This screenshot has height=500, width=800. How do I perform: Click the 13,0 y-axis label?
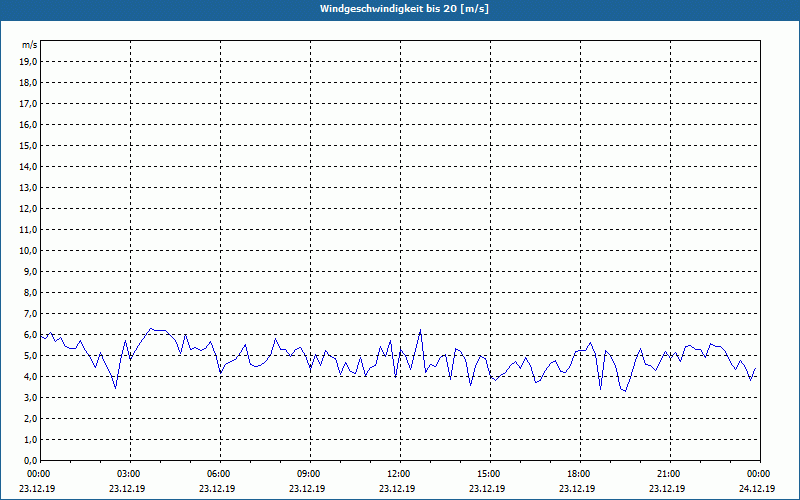[x=28, y=188]
